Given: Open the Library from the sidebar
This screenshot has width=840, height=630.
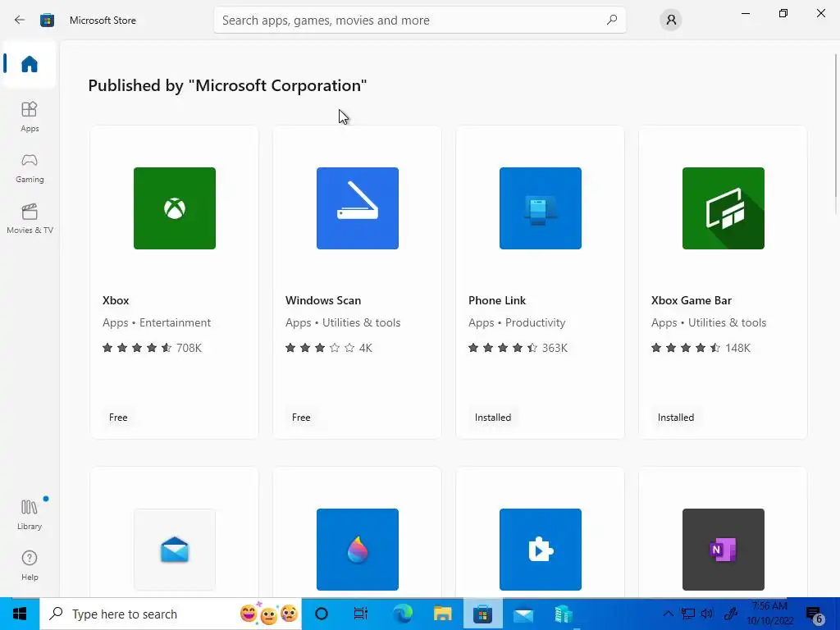Looking at the screenshot, I should [x=30, y=514].
